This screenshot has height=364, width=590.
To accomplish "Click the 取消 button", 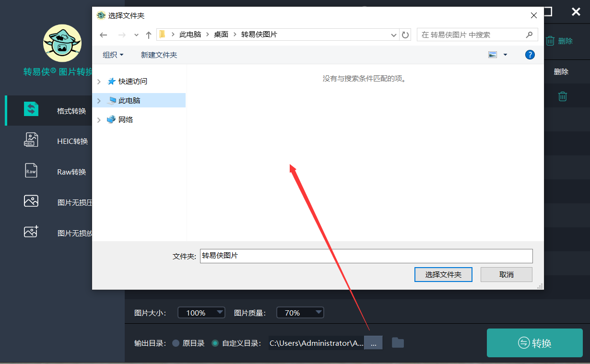I will (507, 275).
